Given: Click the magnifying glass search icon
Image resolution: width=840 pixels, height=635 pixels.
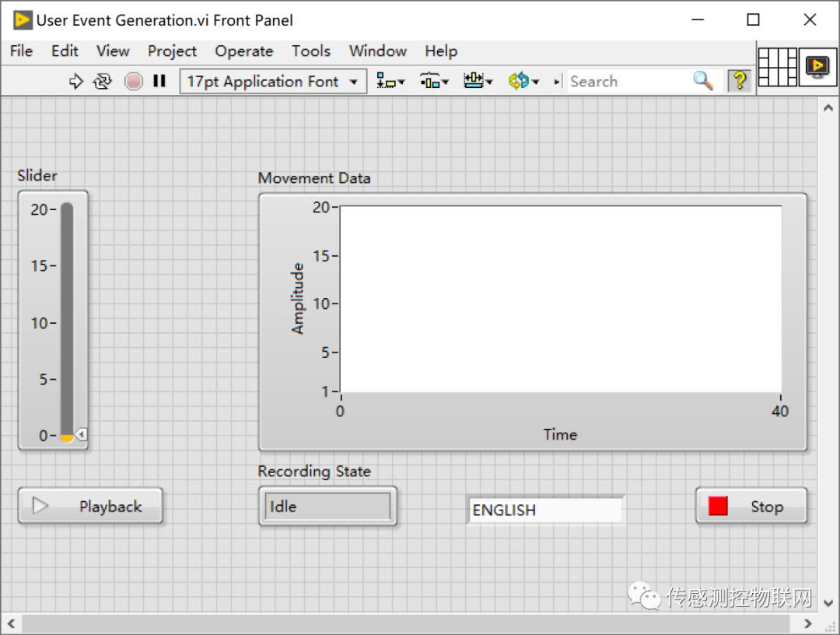Looking at the screenshot, I should pyautogui.click(x=703, y=81).
